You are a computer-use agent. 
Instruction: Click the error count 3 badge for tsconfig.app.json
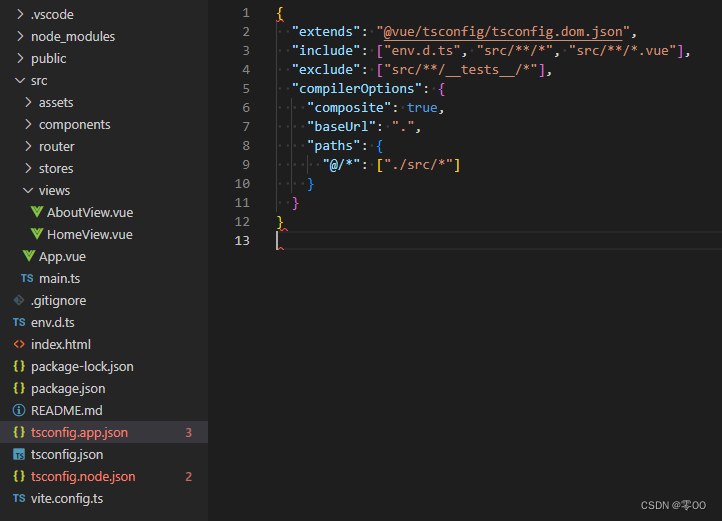pyautogui.click(x=188, y=433)
